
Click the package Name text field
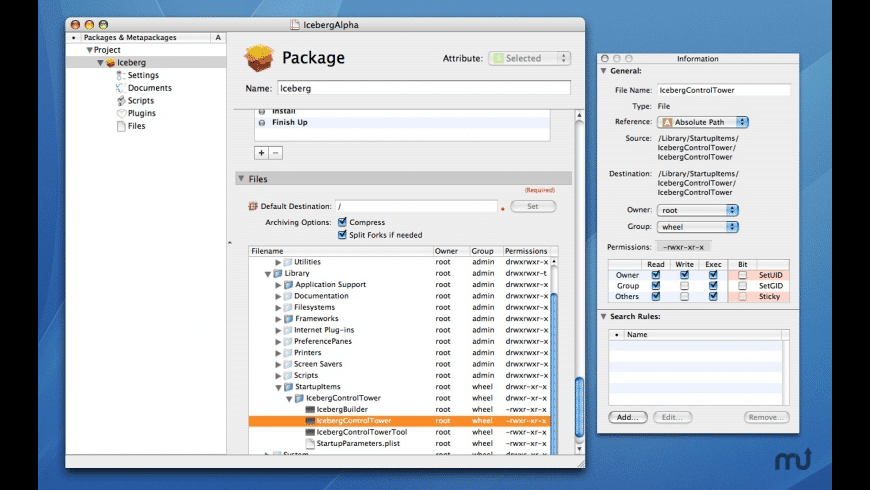pos(423,88)
